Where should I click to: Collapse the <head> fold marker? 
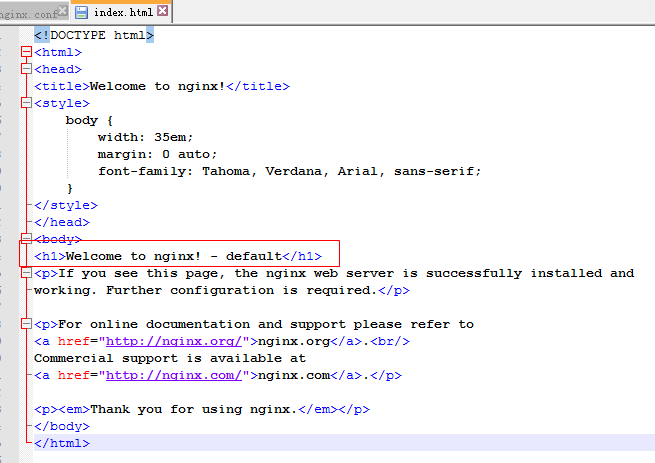coord(26,69)
